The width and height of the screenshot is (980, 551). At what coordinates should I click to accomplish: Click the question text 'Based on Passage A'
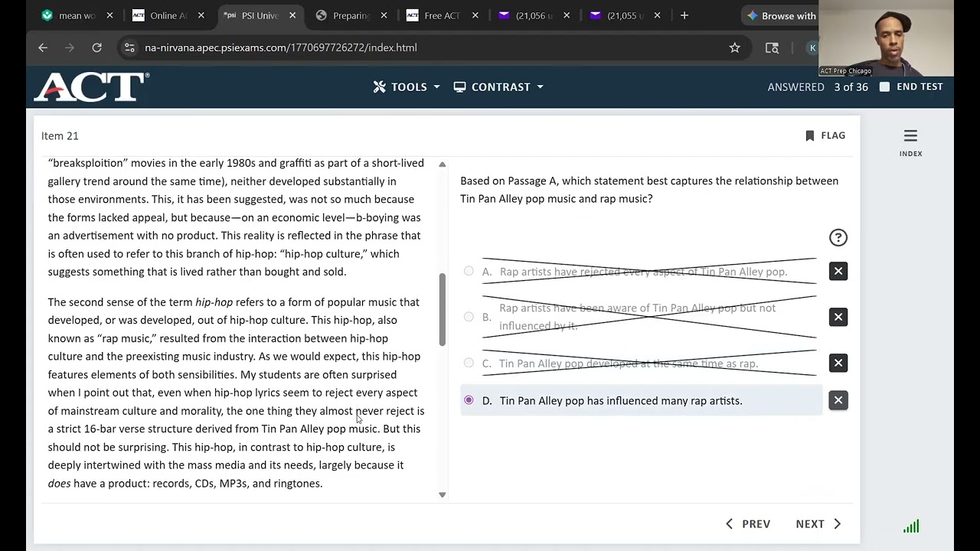pos(508,181)
